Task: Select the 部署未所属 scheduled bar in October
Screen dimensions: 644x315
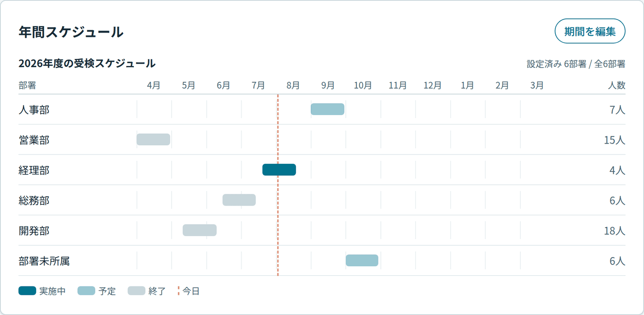Action: [x=362, y=260]
